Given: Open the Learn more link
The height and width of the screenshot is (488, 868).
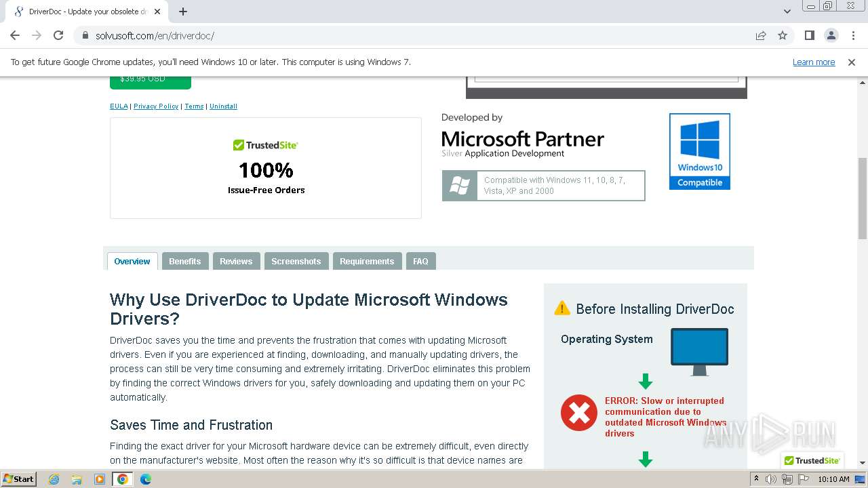Looking at the screenshot, I should [x=814, y=62].
